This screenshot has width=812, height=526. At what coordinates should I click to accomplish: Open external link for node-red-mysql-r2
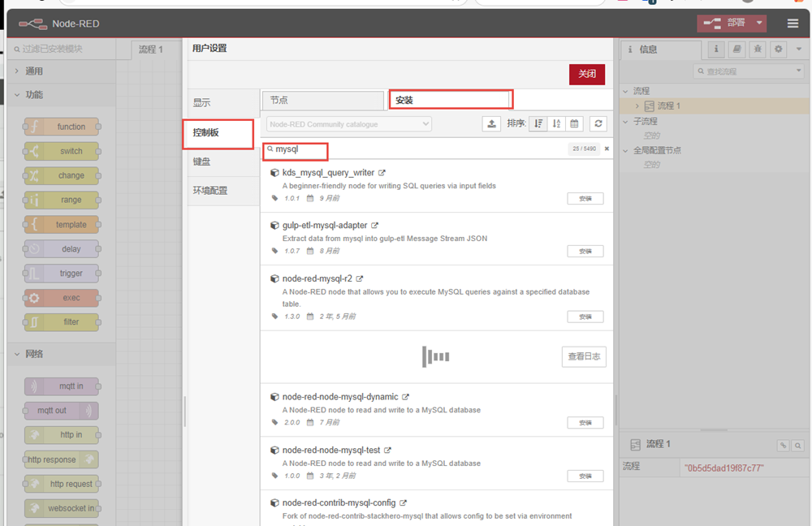coord(360,278)
